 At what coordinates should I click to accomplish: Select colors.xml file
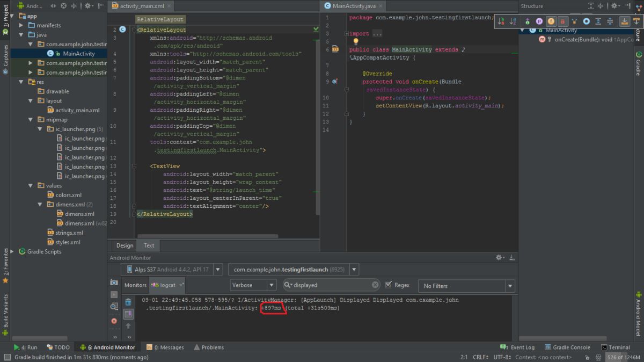point(68,195)
